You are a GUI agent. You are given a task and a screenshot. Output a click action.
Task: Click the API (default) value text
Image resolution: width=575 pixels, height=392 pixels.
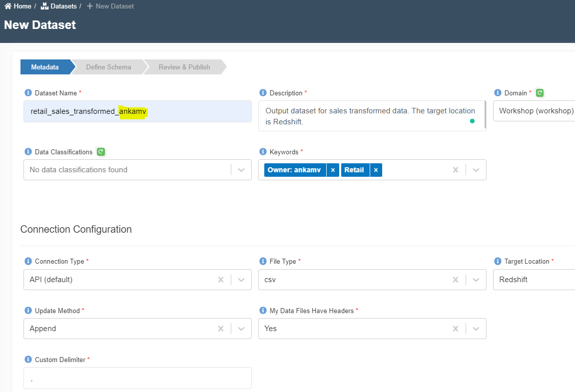(51, 280)
